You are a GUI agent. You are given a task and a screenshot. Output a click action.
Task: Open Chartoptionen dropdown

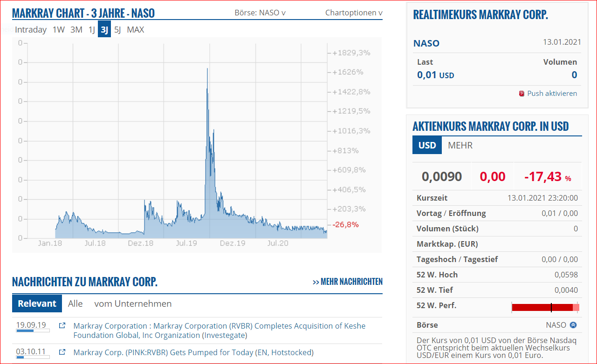pyautogui.click(x=354, y=13)
